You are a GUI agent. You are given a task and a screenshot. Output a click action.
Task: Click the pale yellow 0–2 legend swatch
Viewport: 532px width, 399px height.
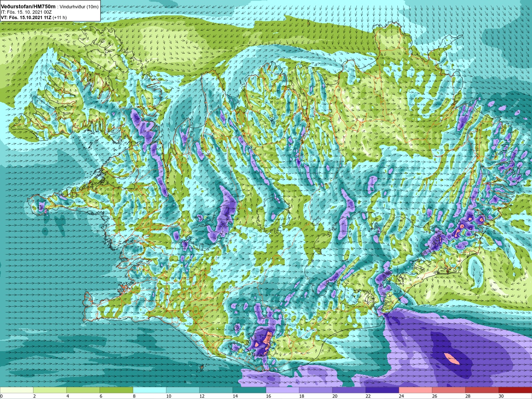[17, 390]
